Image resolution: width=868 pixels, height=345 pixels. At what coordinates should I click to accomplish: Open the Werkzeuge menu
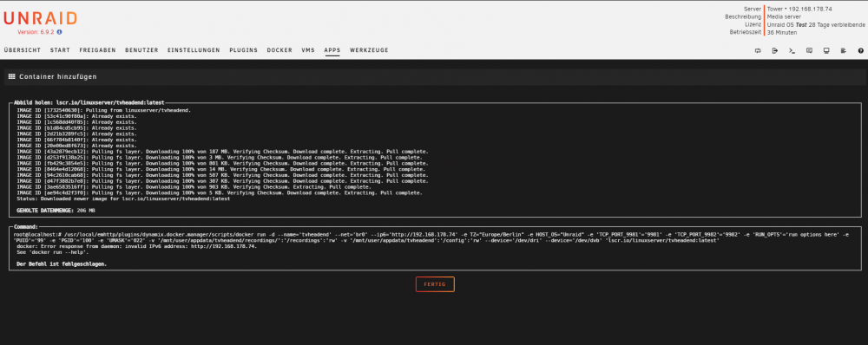click(369, 50)
